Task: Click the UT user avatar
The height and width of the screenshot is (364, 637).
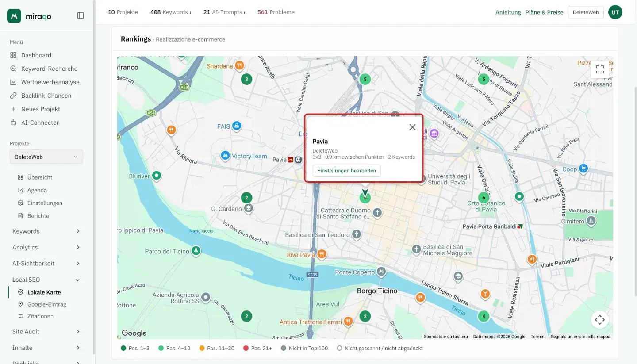Action: click(615, 12)
